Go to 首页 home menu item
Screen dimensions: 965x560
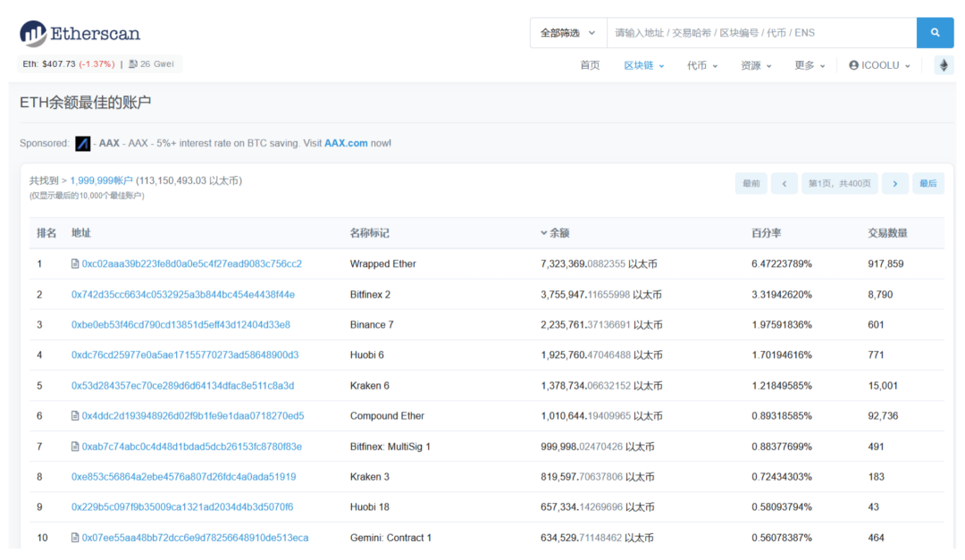[591, 65]
